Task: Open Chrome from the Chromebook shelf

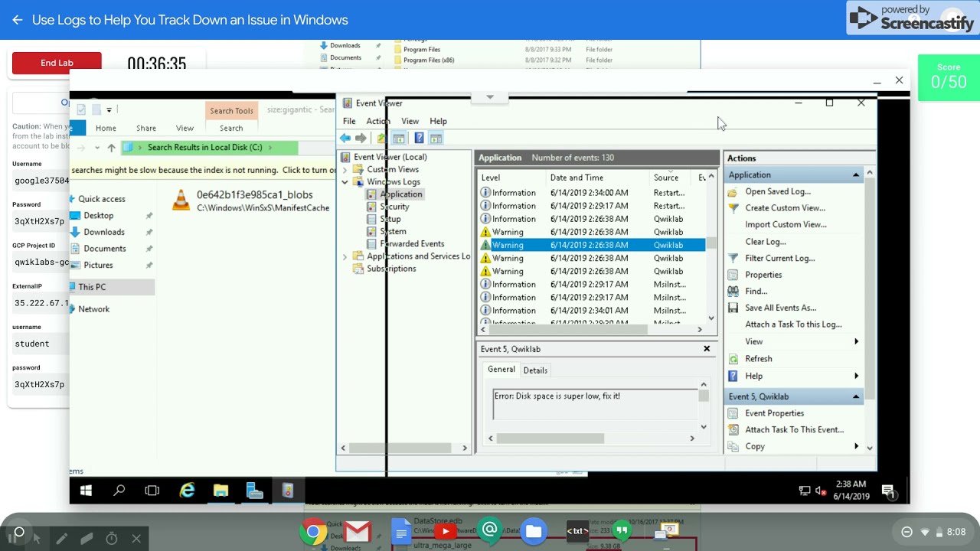Action: click(x=312, y=531)
